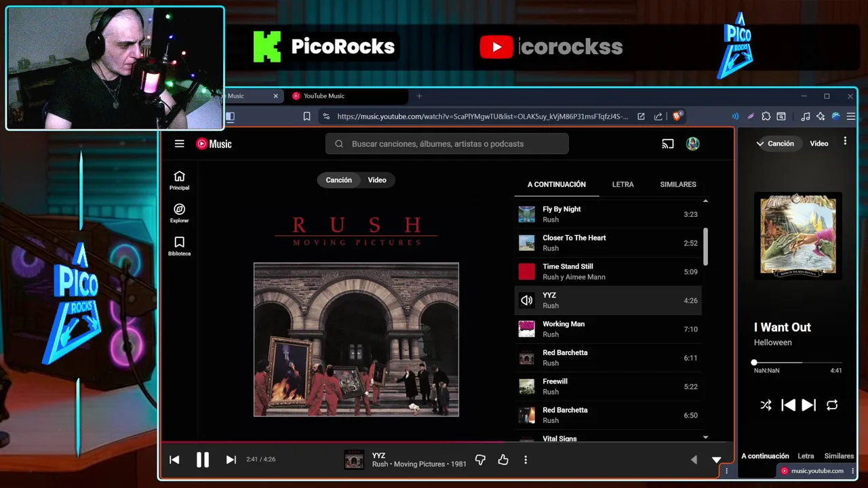Open the three-dot menu at the top of the side panel
This screenshot has width=868, height=488.
click(x=845, y=141)
